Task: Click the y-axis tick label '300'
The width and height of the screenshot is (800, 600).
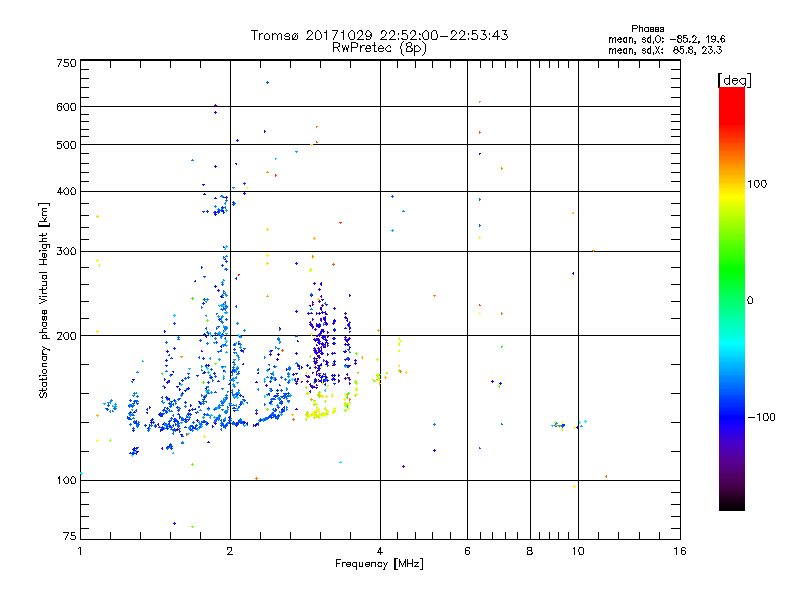Action: 66,252
